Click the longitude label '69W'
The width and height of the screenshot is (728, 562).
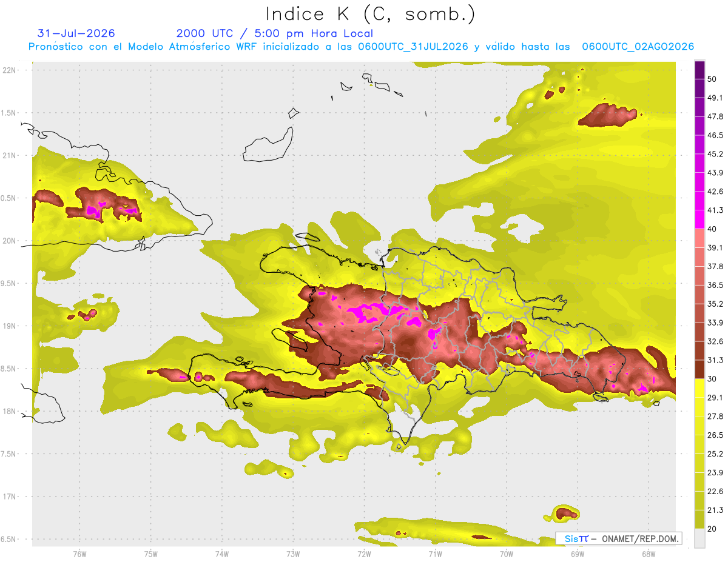577,554
